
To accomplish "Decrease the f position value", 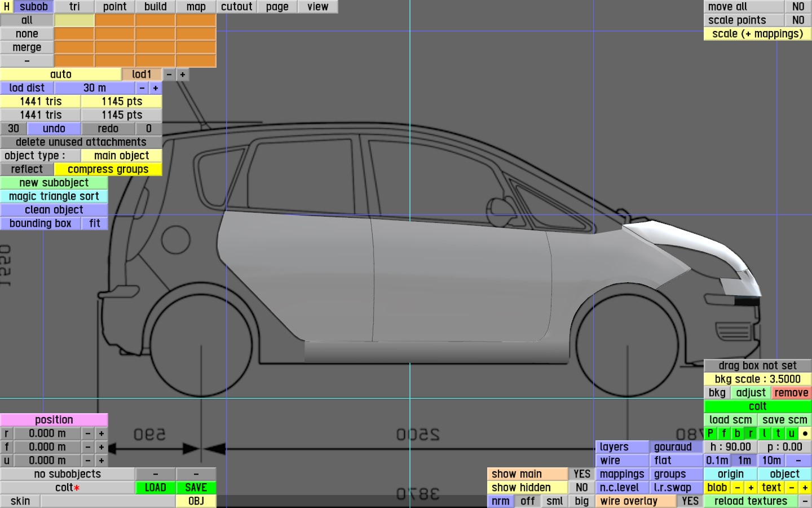I will (x=88, y=447).
